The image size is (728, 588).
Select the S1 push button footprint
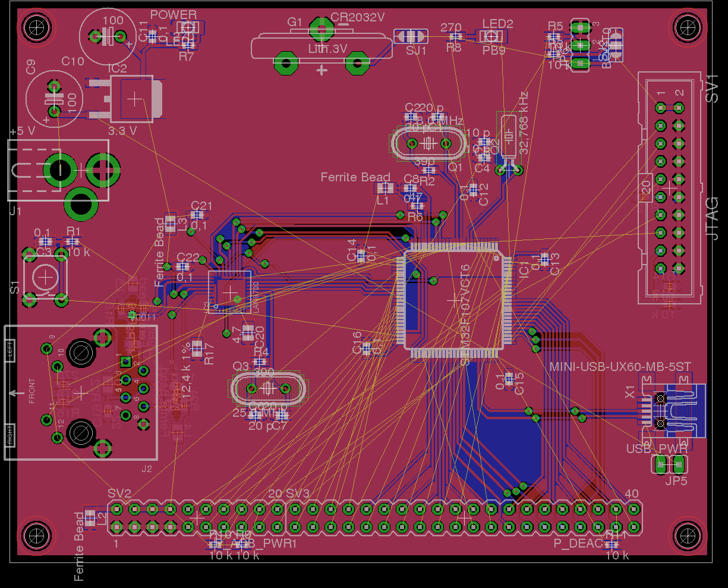[x=45, y=277]
